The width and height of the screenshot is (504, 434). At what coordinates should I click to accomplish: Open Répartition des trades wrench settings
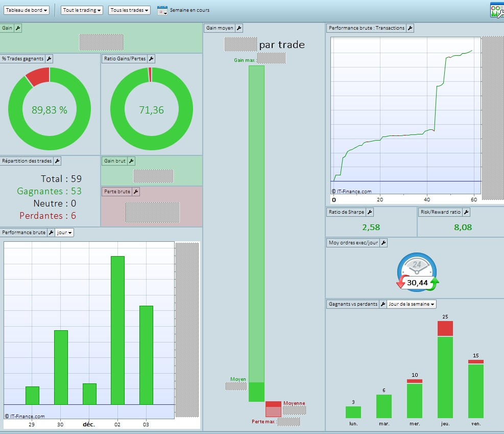pos(57,161)
